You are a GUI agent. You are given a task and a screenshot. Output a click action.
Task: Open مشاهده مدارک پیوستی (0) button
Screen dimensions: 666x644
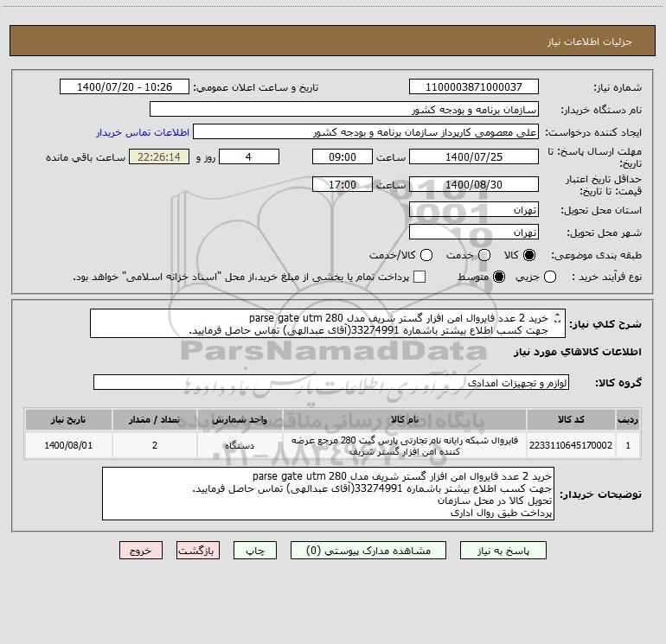368,550
